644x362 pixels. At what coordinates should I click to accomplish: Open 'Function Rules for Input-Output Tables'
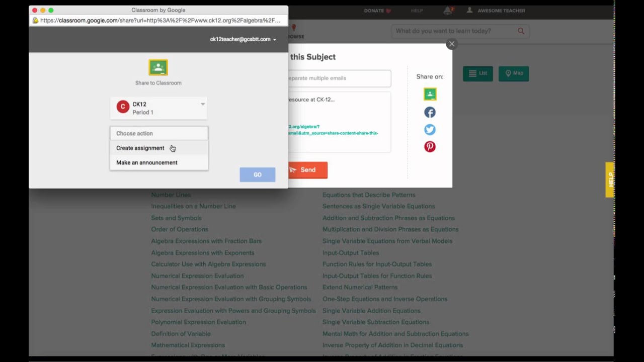click(377, 264)
